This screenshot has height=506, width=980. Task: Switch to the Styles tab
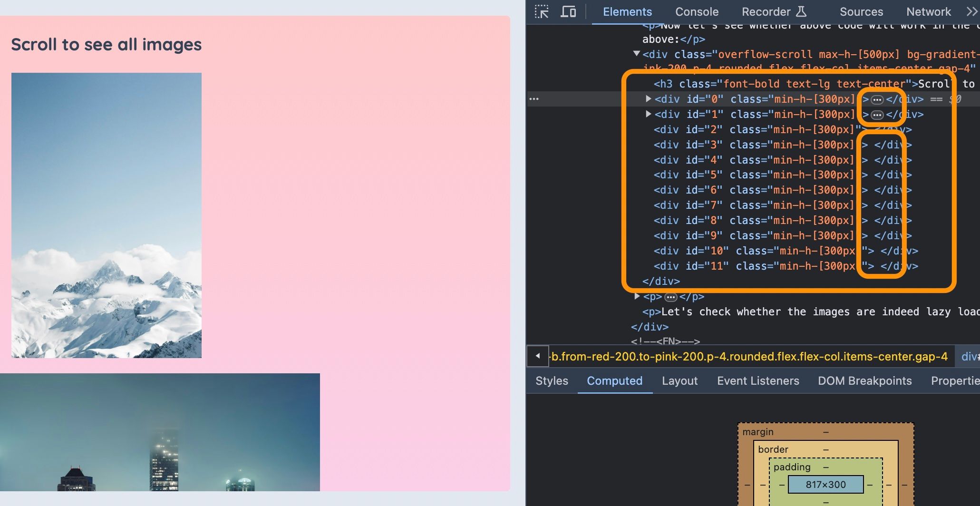[x=551, y=381]
